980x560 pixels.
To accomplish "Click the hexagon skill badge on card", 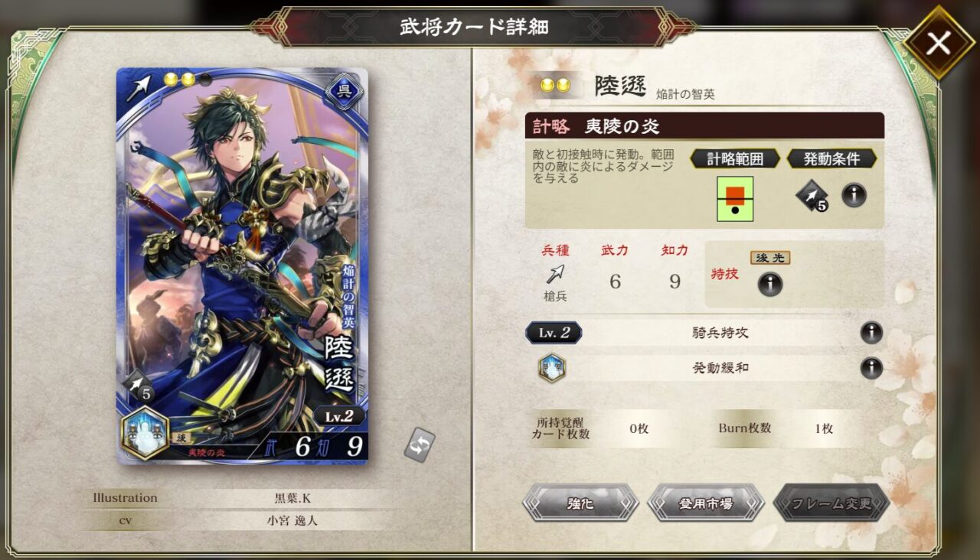I will click(x=145, y=432).
